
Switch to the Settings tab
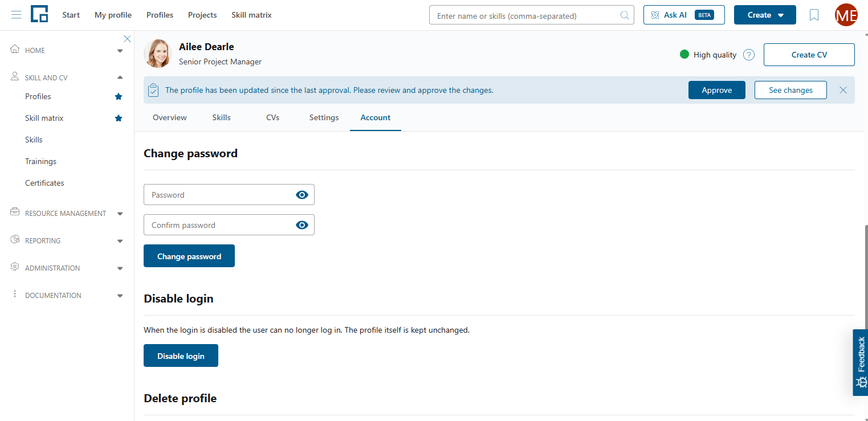click(324, 117)
